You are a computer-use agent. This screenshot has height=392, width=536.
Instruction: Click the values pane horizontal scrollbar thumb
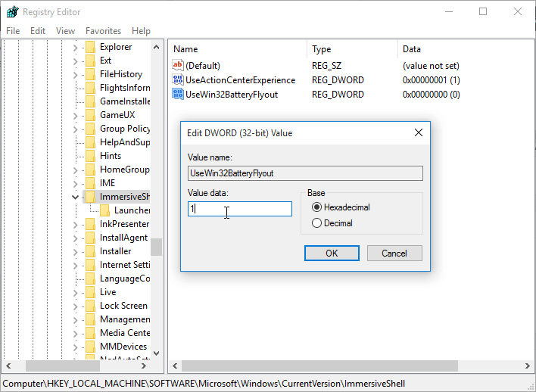tap(319, 366)
